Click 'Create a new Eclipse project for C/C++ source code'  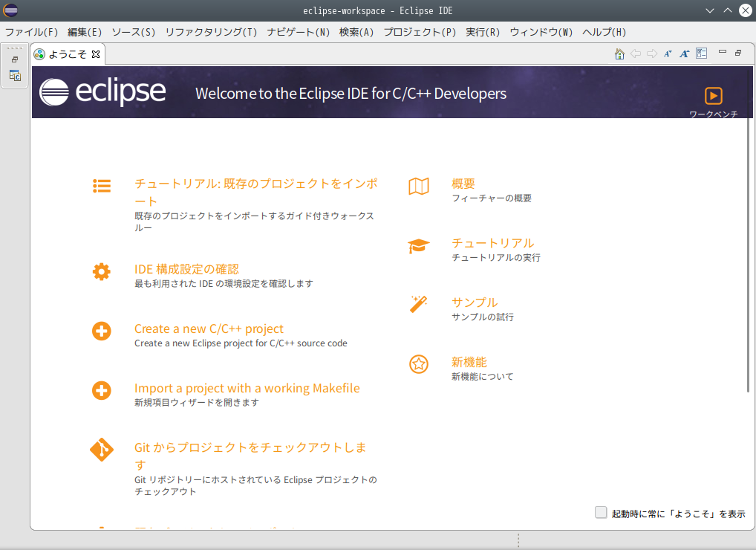(x=241, y=343)
